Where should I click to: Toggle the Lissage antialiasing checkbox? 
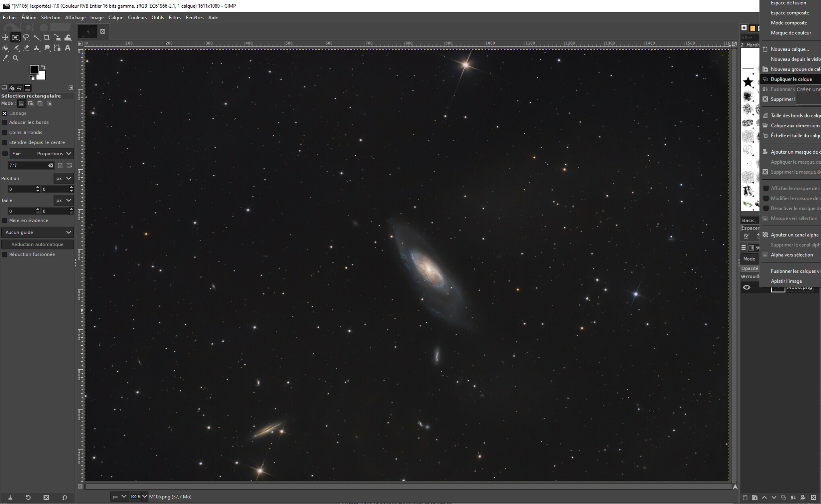coord(5,113)
